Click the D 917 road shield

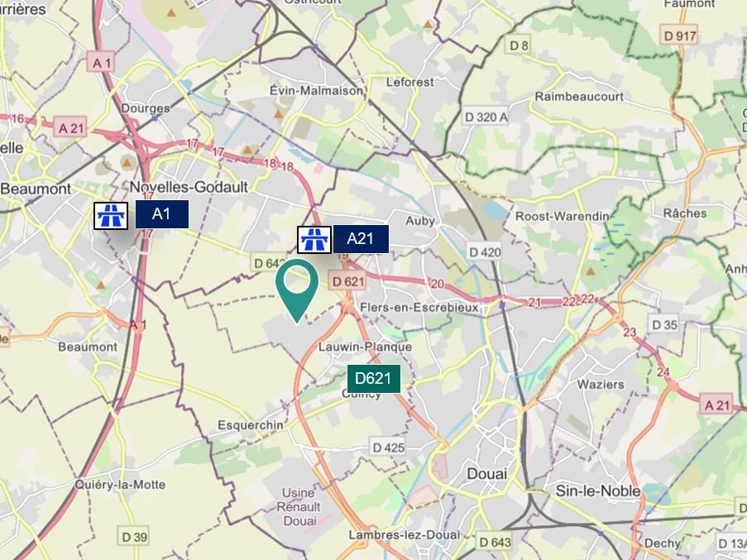point(680,36)
